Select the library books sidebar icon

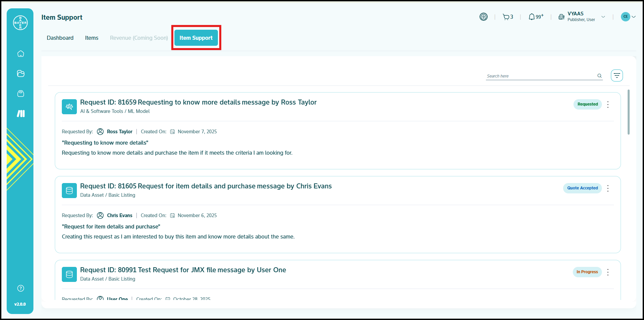point(21,114)
